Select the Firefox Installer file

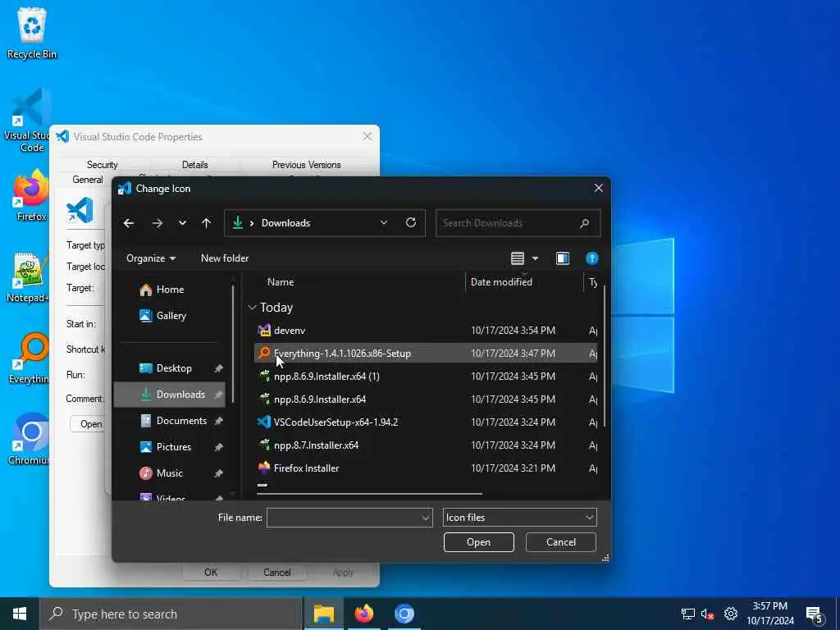[x=426, y=468]
